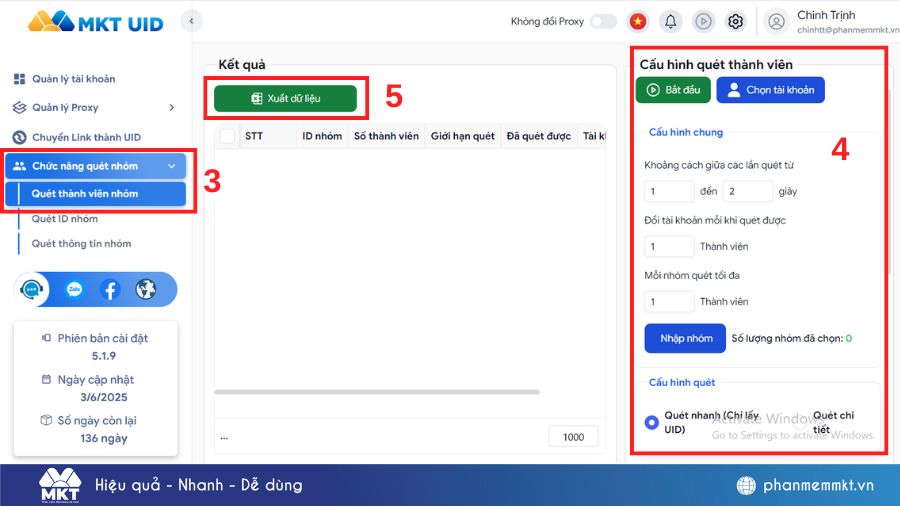This screenshot has width=900, height=506.
Task: Select Quét nhanh (Chỉ lấy UID) option
Action: pos(651,422)
